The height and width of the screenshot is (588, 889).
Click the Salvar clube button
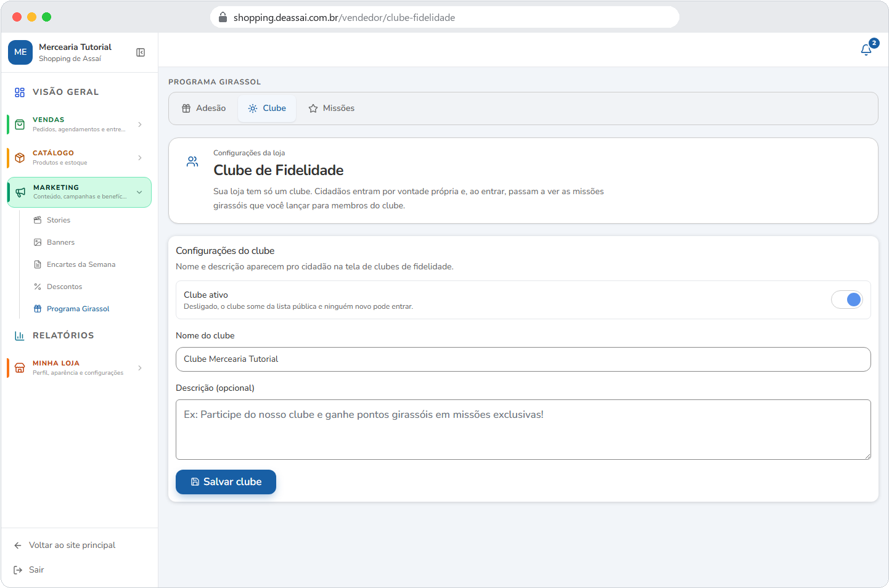pos(226,482)
